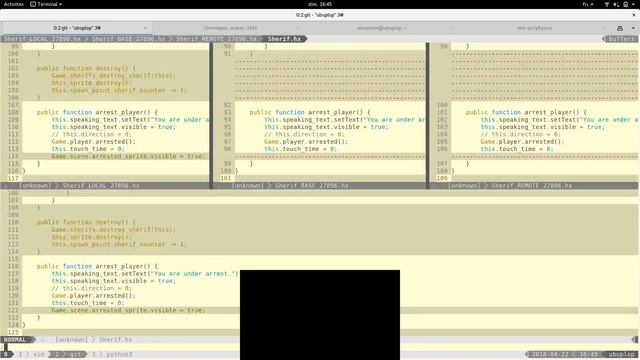Open the network status icon
Viewport: 640px width, 360px height.
coord(607,4)
